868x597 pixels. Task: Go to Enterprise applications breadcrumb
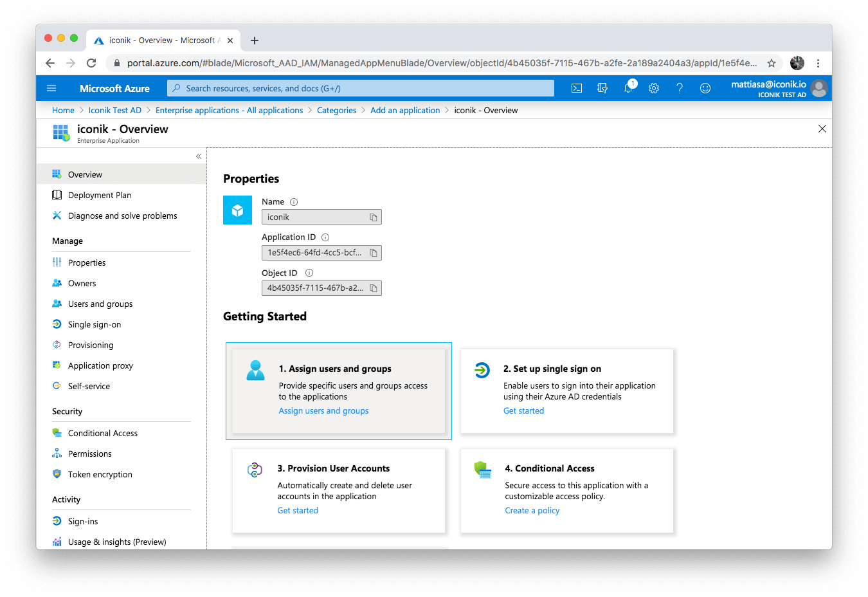[229, 111]
